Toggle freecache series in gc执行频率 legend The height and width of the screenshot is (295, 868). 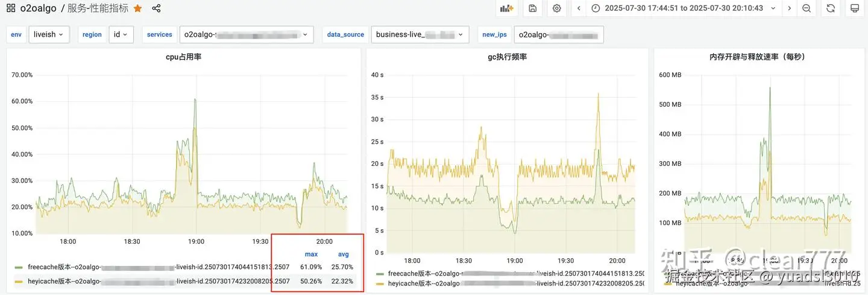pyautogui.click(x=516, y=273)
